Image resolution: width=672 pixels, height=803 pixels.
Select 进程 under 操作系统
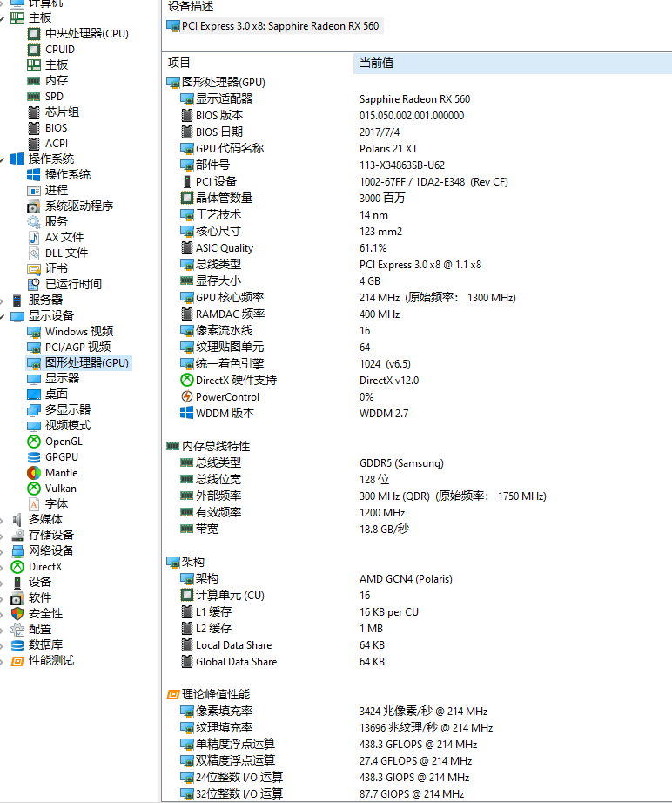pyautogui.click(x=57, y=190)
